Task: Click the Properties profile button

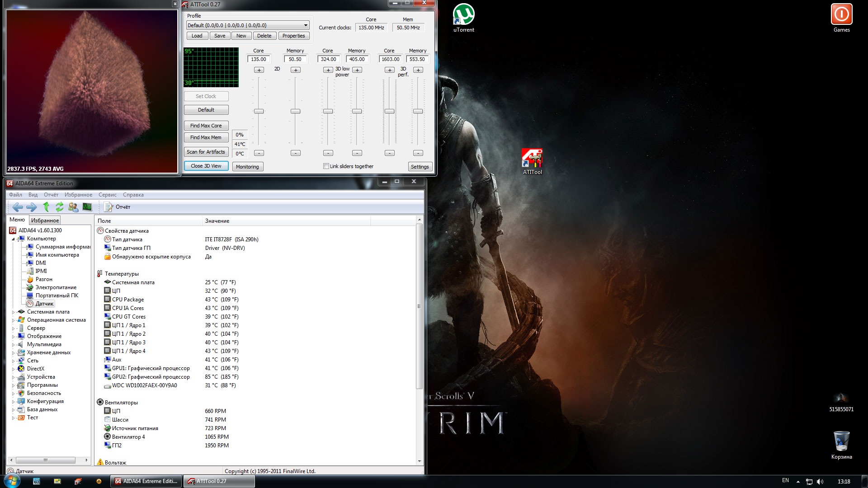Action: click(x=294, y=36)
